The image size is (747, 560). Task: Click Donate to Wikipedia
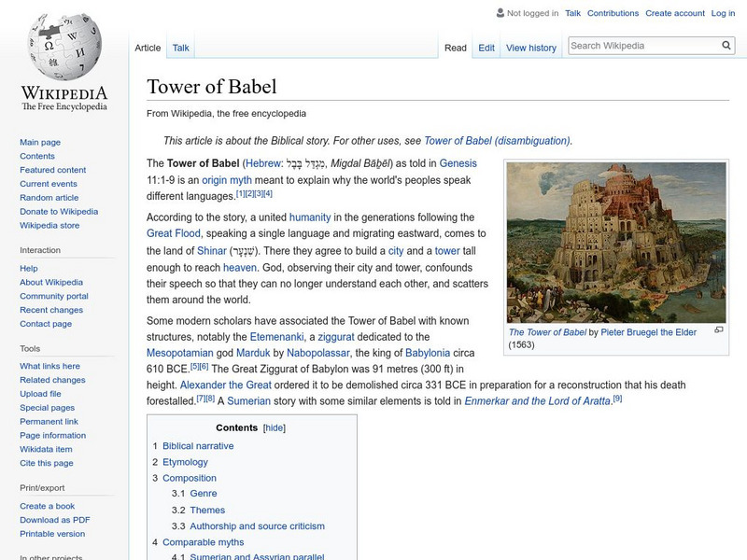tap(59, 211)
